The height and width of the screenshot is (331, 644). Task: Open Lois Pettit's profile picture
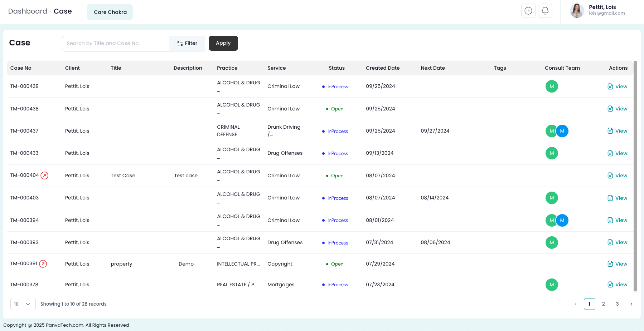(x=577, y=11)
